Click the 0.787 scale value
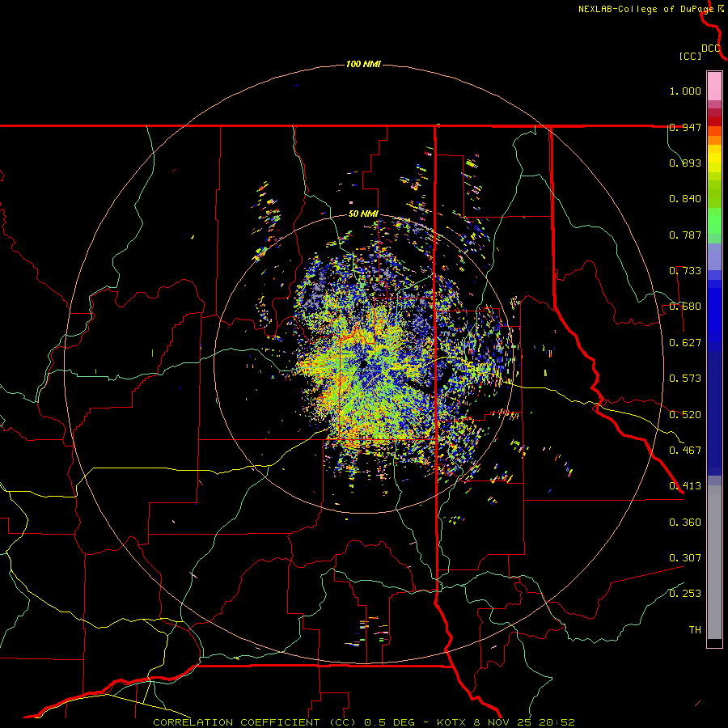Image resolution: width=728 pixels, height=728 pixels. (x=685, y=235)
